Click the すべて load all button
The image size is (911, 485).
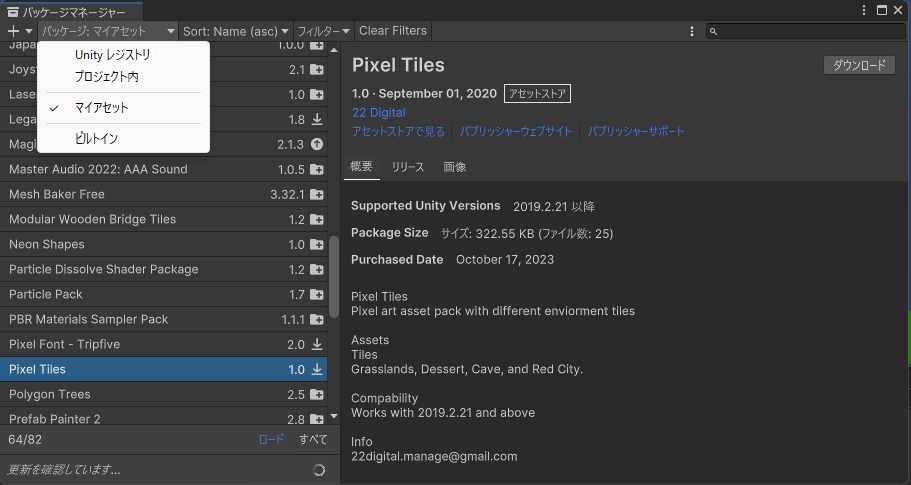point(313,440)
